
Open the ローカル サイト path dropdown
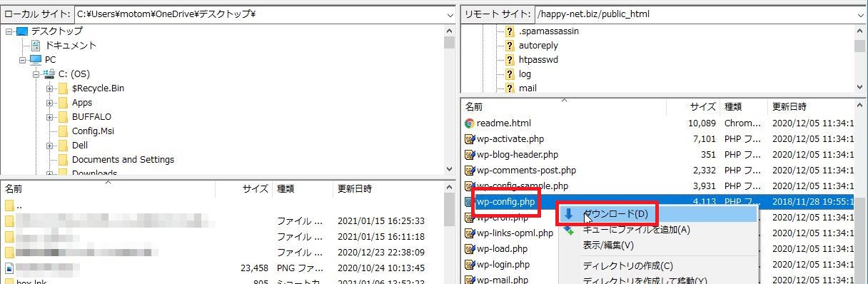point(448,14)
